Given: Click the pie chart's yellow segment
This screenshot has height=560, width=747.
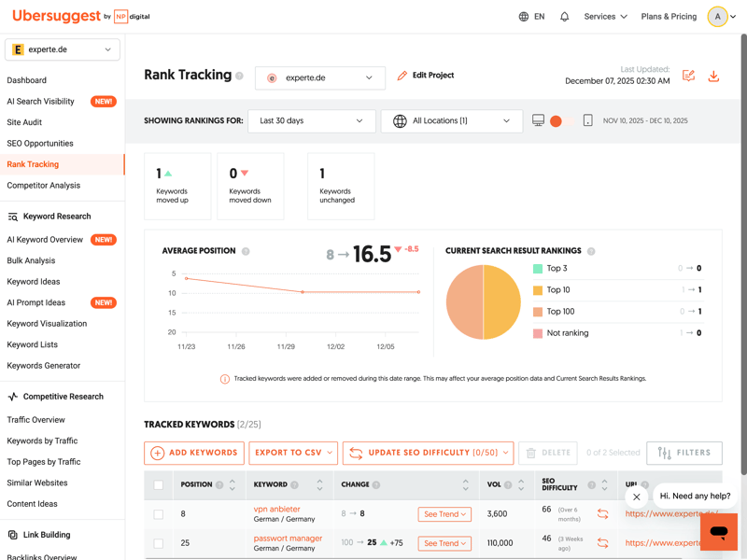Looking at the screenshot, I should (502, 302).
